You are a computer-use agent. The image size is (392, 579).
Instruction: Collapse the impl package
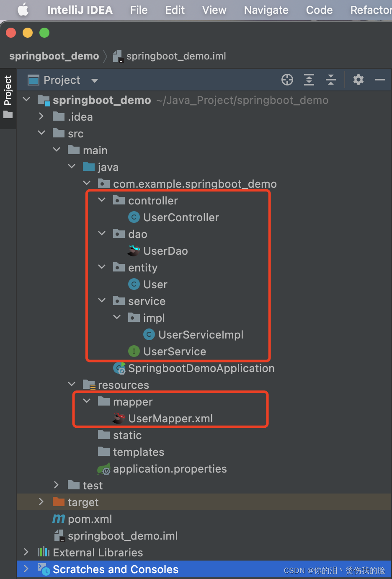pos(117,317)
